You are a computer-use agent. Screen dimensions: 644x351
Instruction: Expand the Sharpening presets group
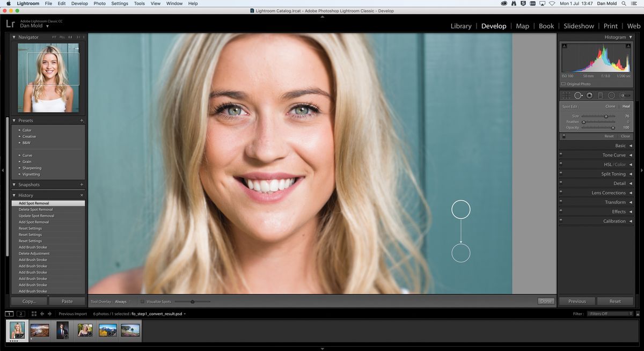coord(32,168)
